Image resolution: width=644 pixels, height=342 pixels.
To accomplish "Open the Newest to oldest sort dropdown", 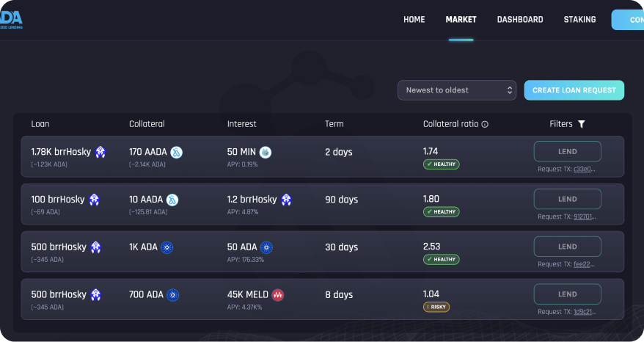I will [457, 90].
